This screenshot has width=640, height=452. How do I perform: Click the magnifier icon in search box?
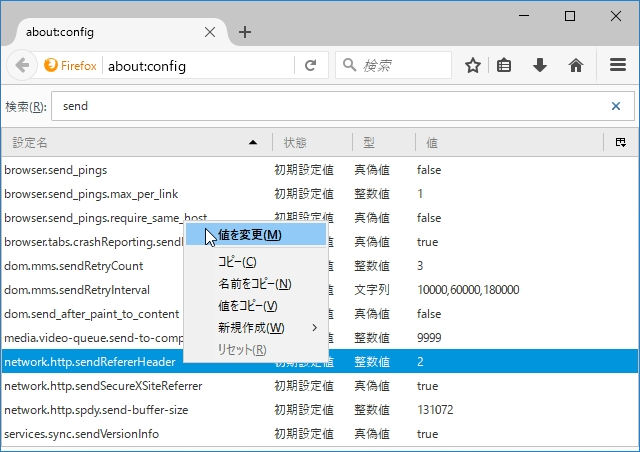pyautogui.click(x=349, y=65)
